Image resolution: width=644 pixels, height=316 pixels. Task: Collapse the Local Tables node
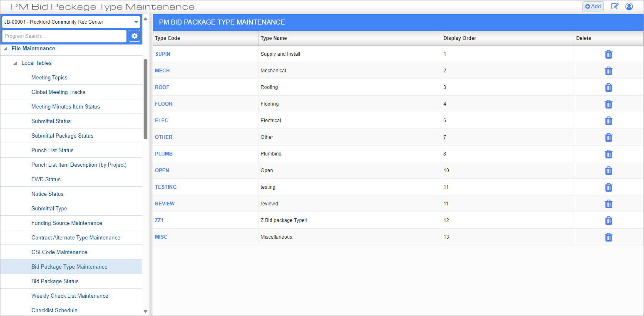pos(15,63)
